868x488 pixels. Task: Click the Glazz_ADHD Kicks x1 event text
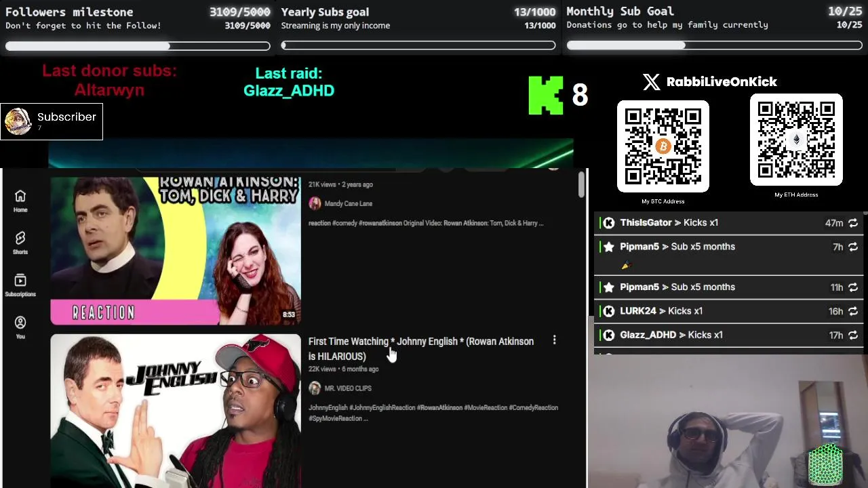click(671, 335)
